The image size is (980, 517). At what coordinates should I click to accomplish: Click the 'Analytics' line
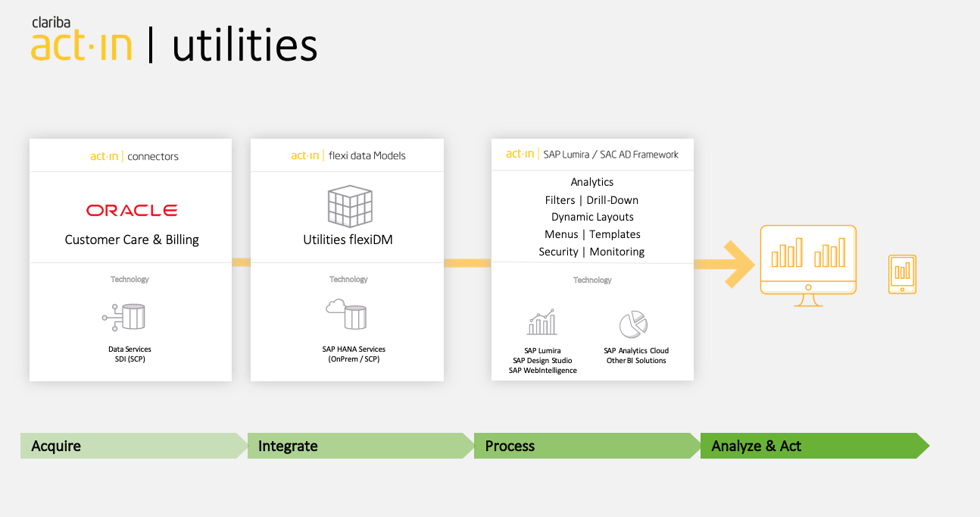tap(592, 182)
